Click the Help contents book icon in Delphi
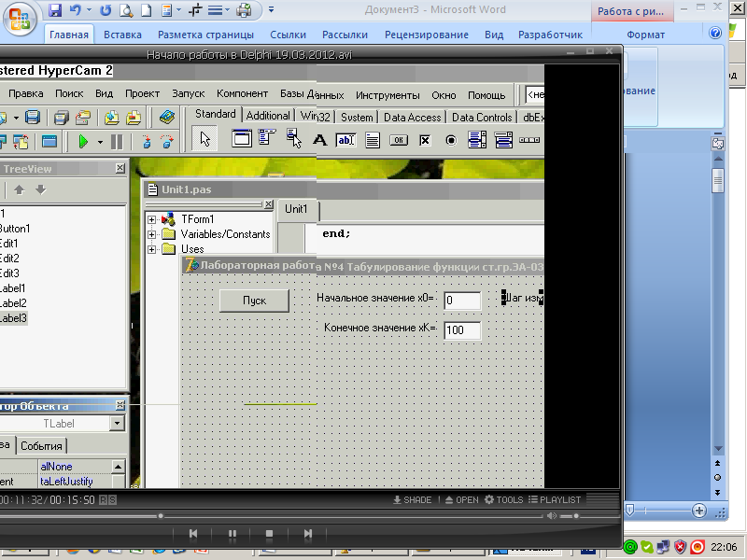The height and width of the screenshot is (560, 747). tap(167, 117)
